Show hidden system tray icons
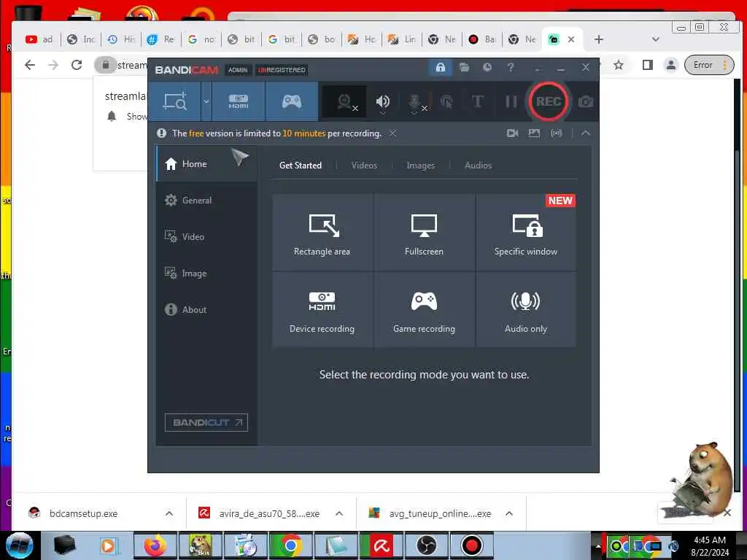Viewport: 747px width, 560px height. [x=598, y=545]
